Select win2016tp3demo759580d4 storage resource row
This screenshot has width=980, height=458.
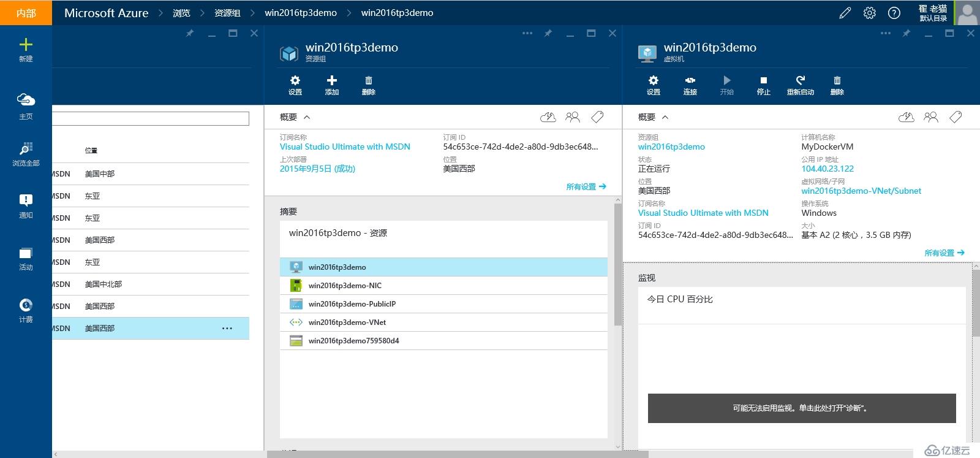[443, 341]
